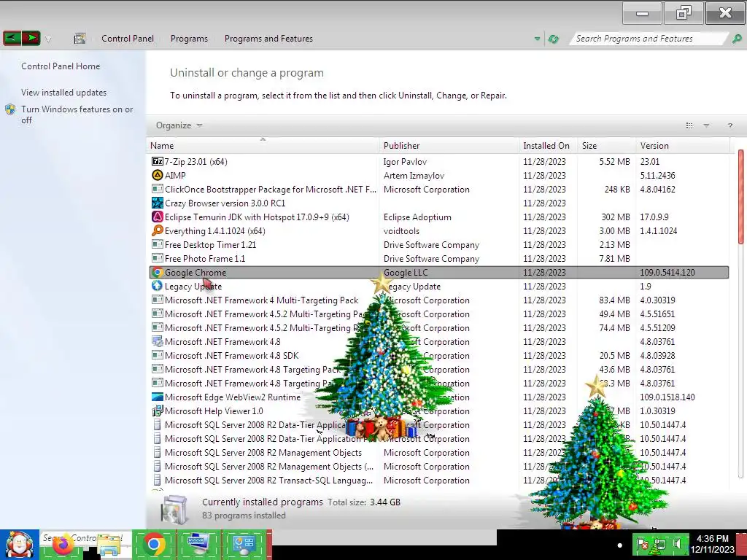747x560 pixels.
Task: Switch to Control Panel taskbar button
Action: pos(244,544)
